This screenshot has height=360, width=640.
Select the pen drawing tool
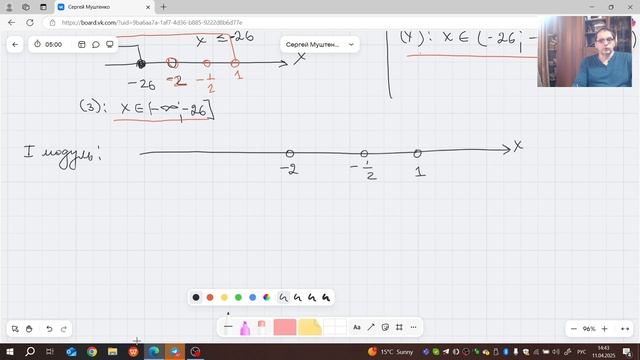228,326
